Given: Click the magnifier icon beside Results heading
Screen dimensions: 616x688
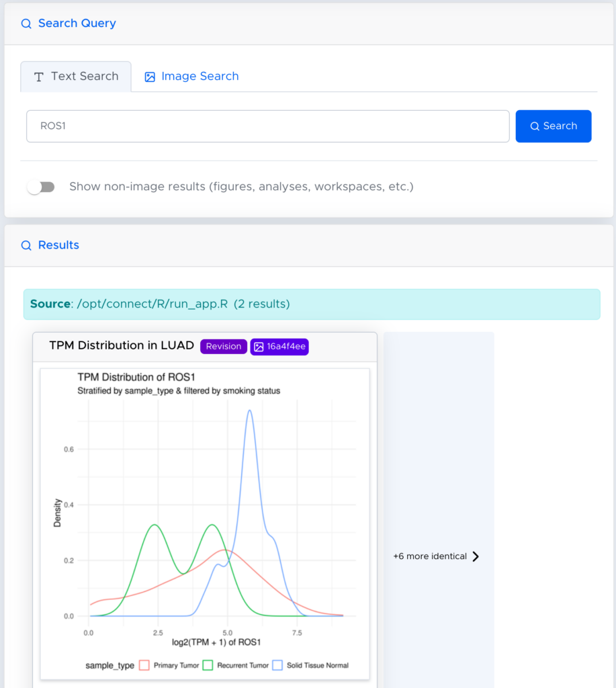Looking at the screenshot, I should 26,245.
